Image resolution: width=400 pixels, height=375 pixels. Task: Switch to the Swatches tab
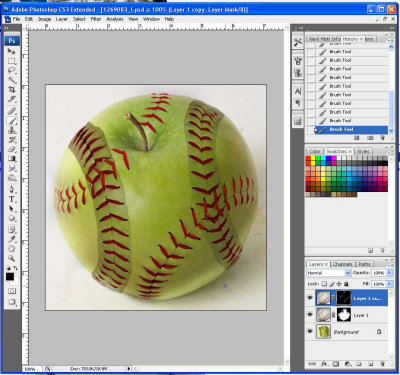coord(338,151)
